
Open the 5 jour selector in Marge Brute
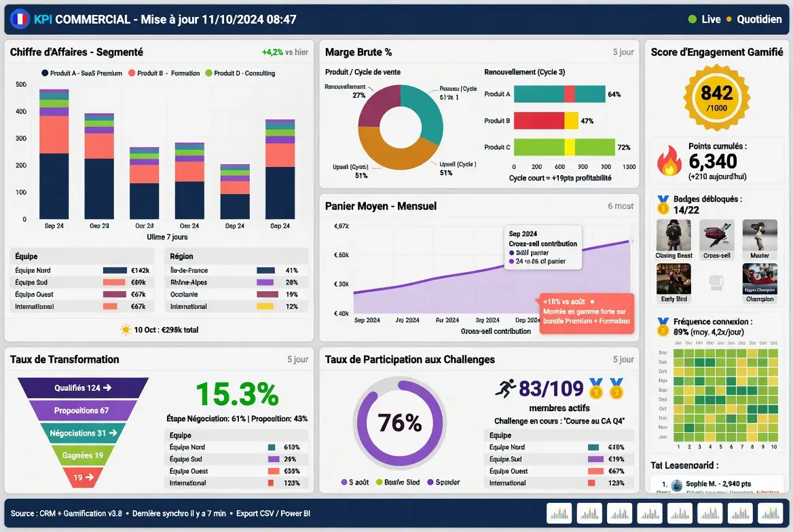pyautogui.click(x=623, y=52)
